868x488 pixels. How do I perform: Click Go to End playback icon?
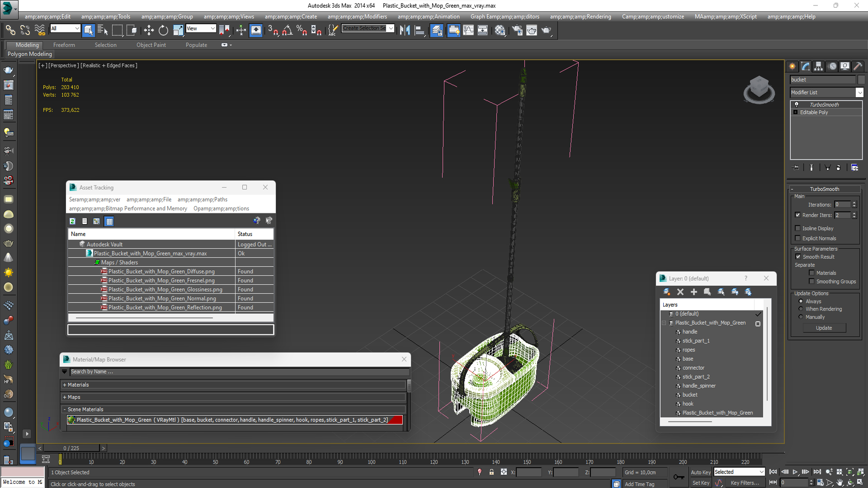(x=817, y=472)
